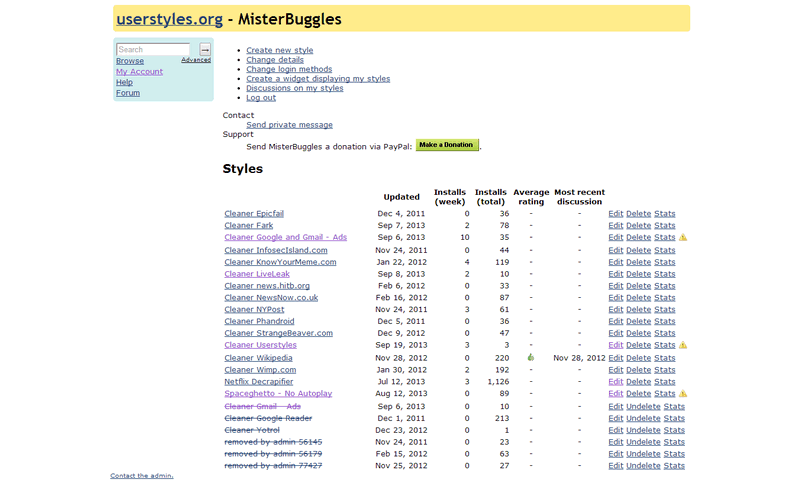This screenshot has width=800, height=485.
Task: Open Forum in the sidebar
Action: pyautogui.click(x=128, y=93)
